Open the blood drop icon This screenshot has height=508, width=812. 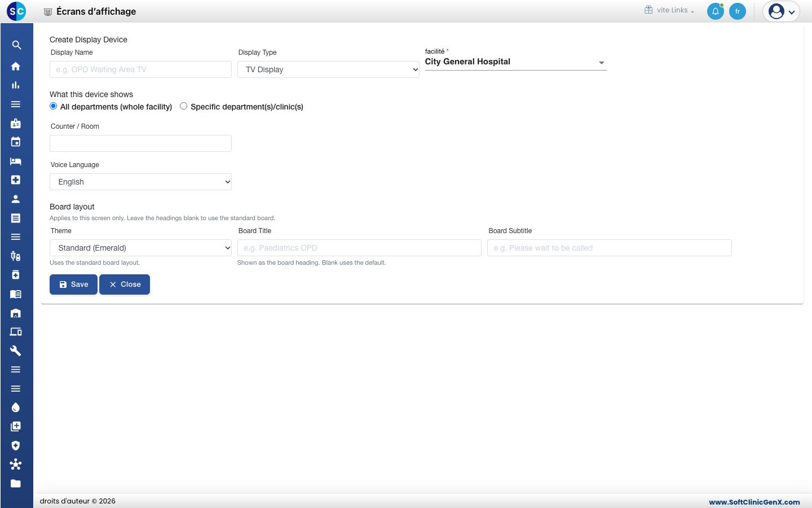[x=16, y=408]
